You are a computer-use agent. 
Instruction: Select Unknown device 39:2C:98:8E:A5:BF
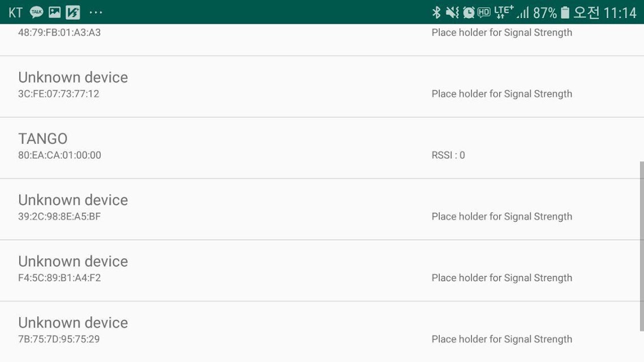[x=322, y=209]
